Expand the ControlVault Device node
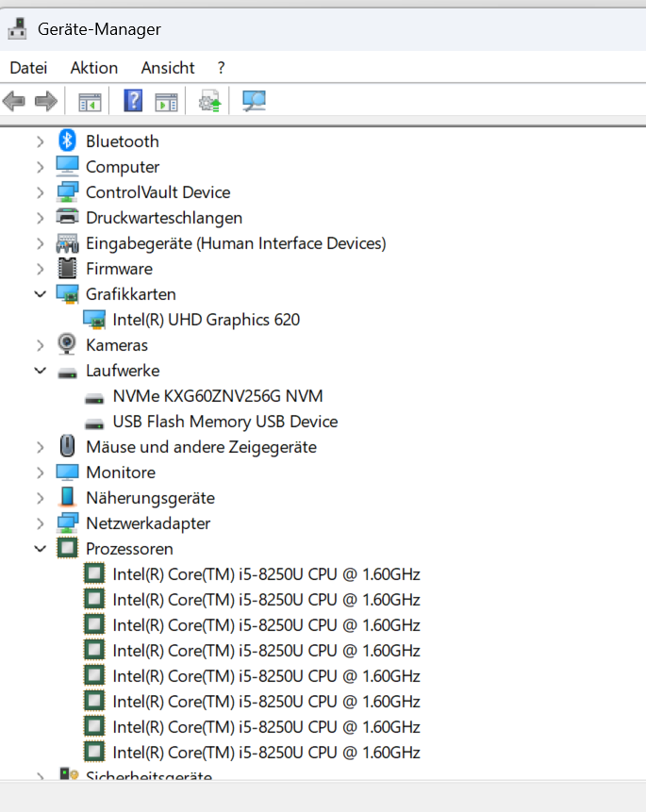The image size is (646, 812). [x=41, y=192]
